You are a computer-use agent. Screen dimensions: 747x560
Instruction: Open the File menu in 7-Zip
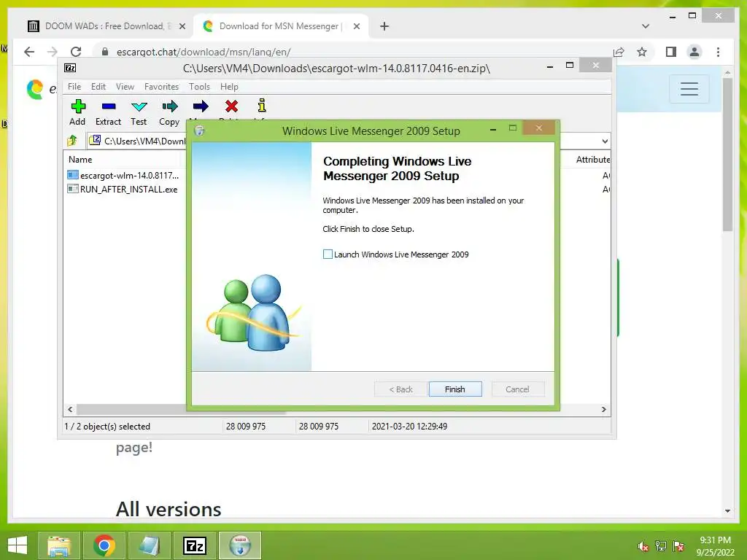[74, 87]
